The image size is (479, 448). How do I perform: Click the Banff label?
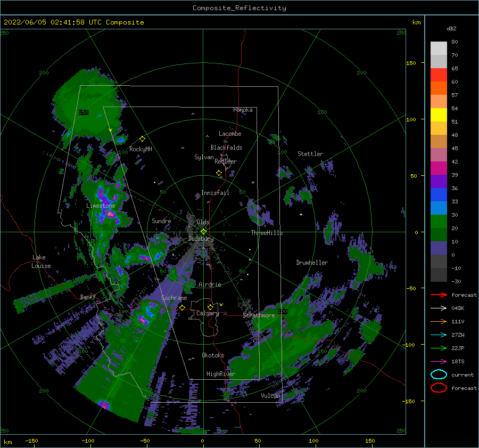click(x=88, y=297)
